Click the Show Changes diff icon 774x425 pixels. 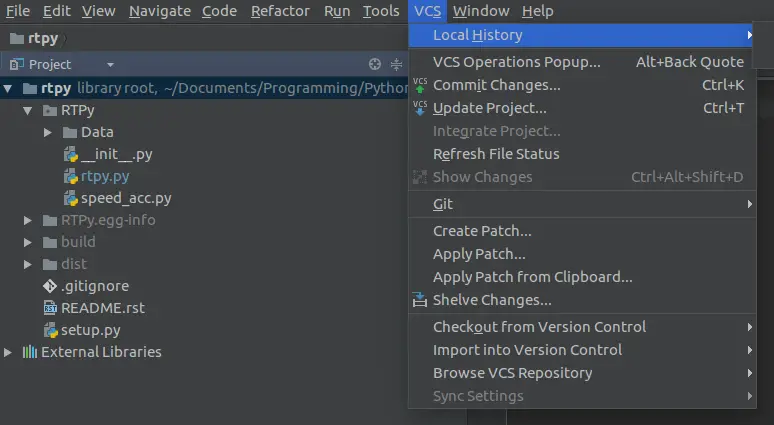[x=420, y=177]
